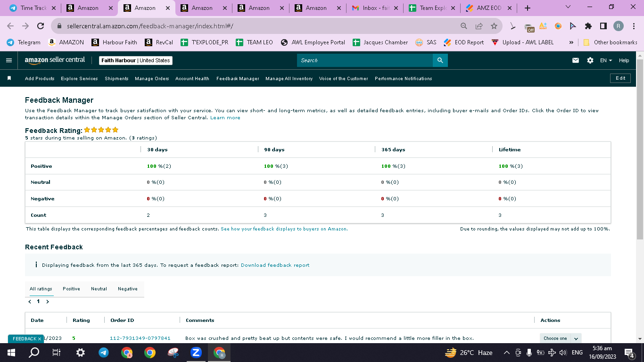Image resolution: width=644 pixels, height=362 pixels.
Task: Open the Other bookmarks folder
Action: [610, 42]
